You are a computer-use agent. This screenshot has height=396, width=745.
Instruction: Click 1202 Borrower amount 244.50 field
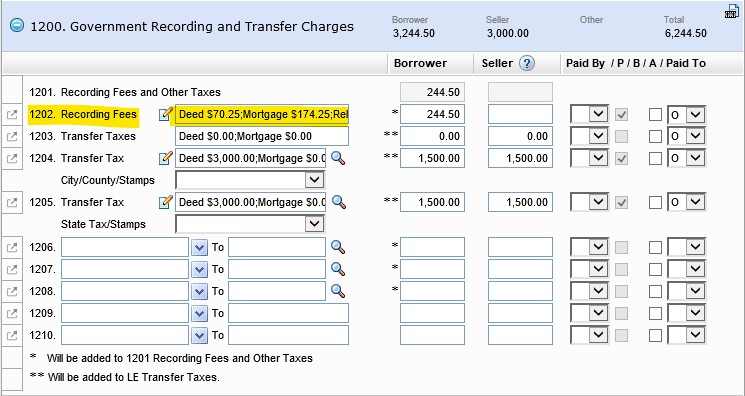pos(432,115)
